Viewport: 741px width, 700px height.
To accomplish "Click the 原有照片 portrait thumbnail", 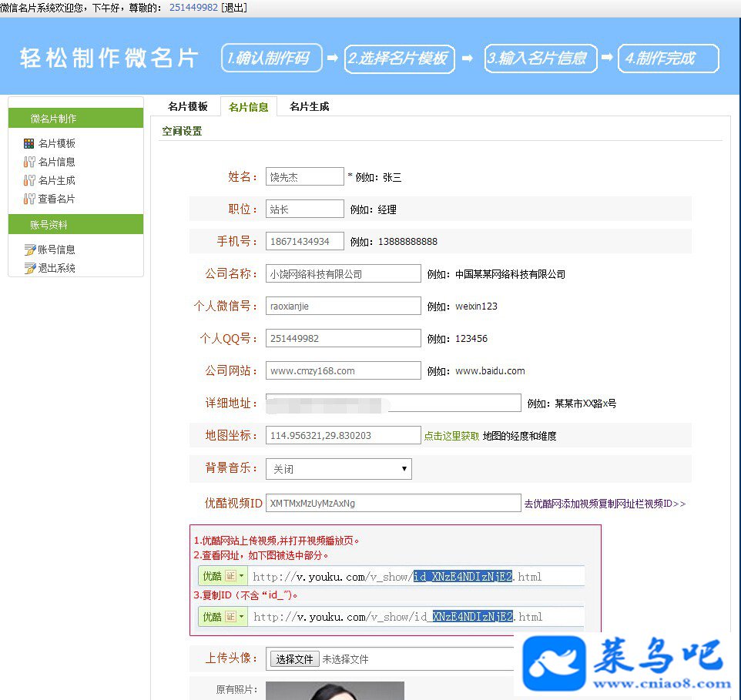I will (335, 691).
